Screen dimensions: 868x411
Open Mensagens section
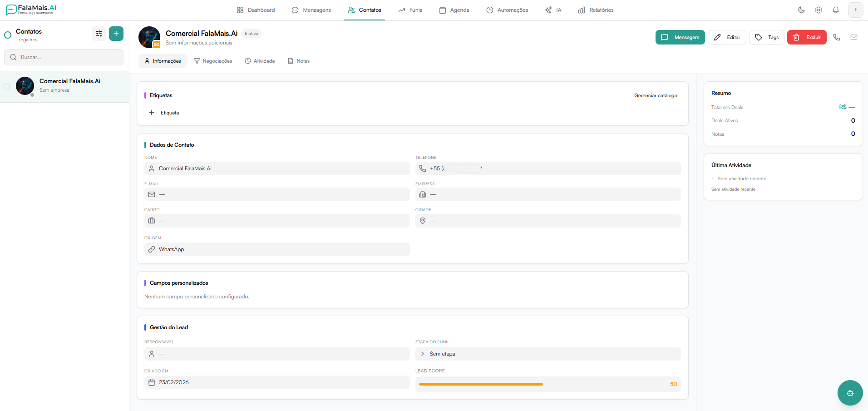point(311,10)
